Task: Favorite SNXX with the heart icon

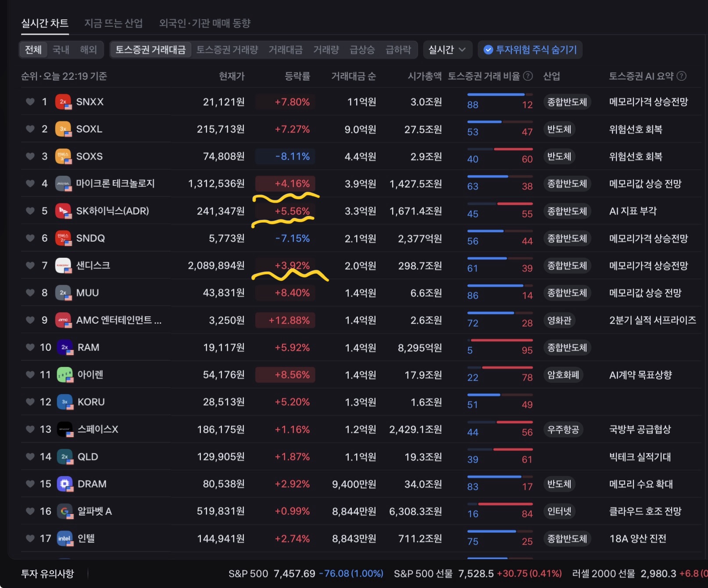Action: (x=30, y=102)
